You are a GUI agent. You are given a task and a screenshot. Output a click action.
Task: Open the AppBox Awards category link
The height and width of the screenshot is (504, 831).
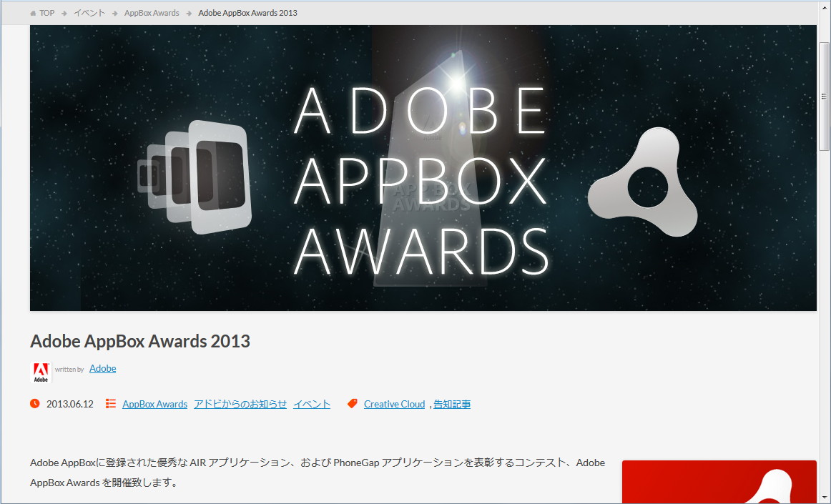tap(154, 403)
